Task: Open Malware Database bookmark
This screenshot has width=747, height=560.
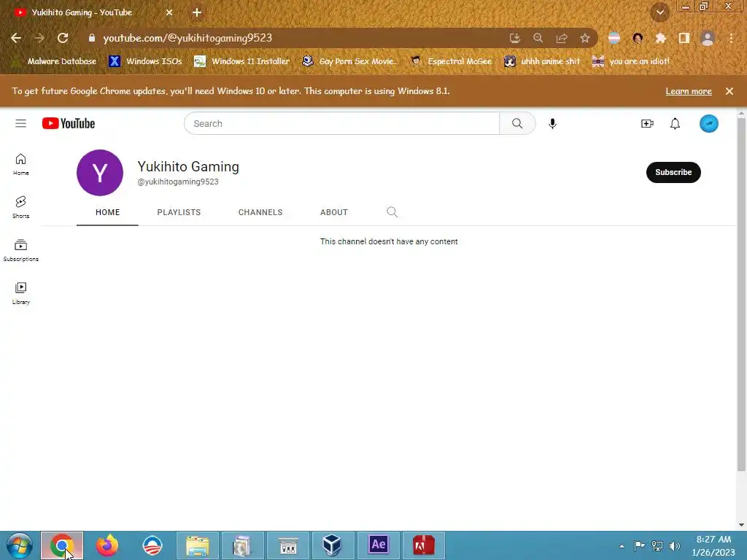Action: 54,61
